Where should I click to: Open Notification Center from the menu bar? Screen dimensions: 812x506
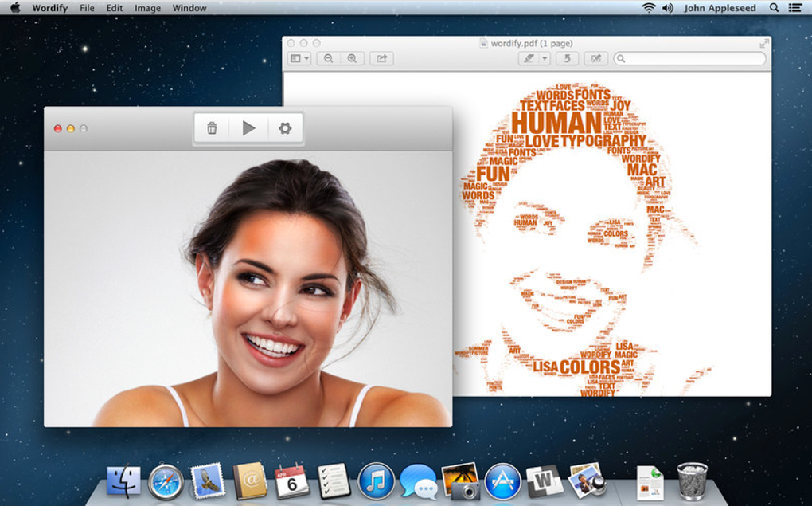point(795,8)
